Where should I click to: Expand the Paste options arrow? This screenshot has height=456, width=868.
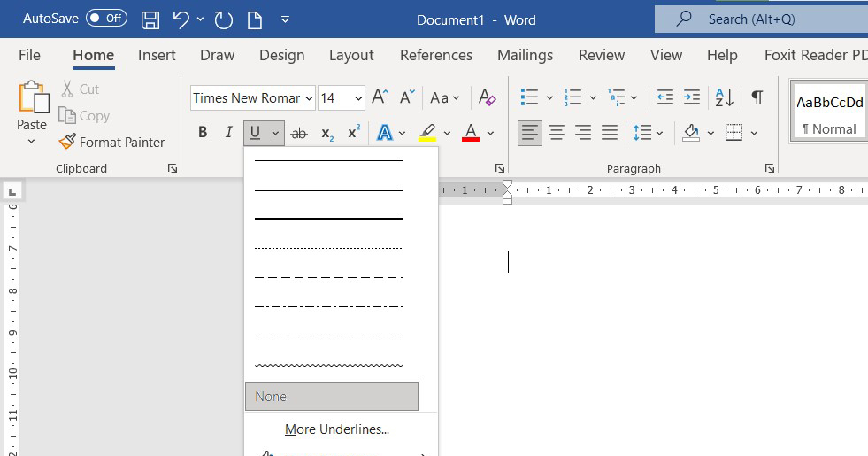(x=32, y=142)
